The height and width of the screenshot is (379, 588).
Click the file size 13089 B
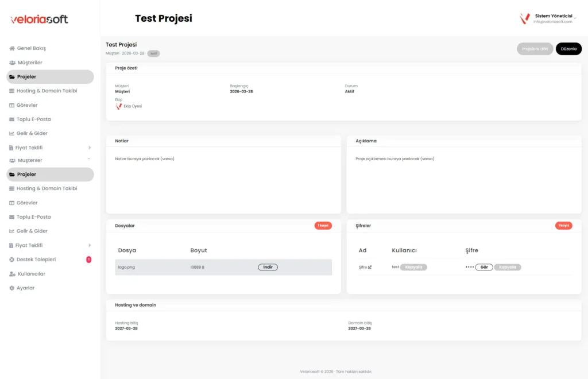[198, 267]
